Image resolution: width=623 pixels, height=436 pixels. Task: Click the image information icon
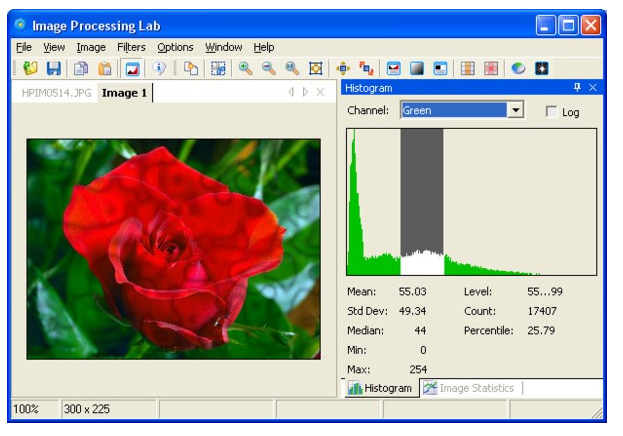pyautogui.click(x=159, y=68)
